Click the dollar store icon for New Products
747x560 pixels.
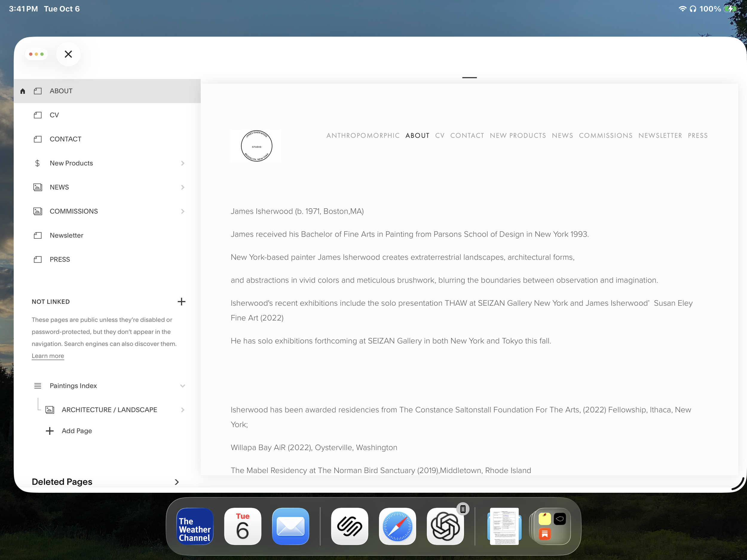(37, 163)
